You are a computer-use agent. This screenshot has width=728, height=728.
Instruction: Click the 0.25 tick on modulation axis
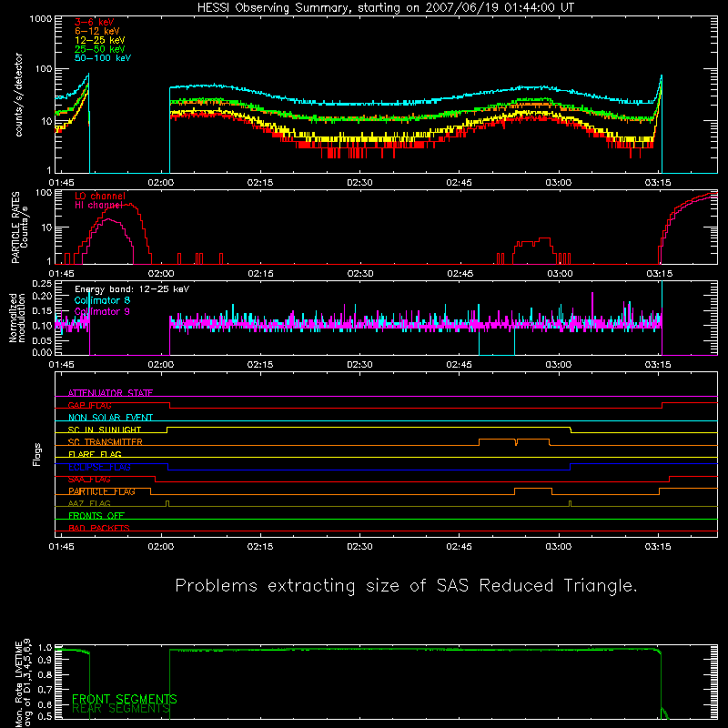click(x=42, y=284)
